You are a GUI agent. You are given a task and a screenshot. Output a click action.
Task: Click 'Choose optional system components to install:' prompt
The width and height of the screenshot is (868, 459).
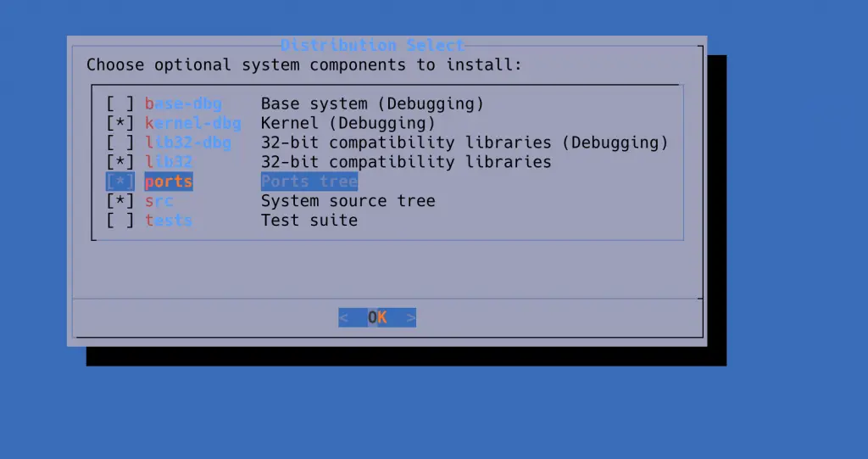coord(304,64)
